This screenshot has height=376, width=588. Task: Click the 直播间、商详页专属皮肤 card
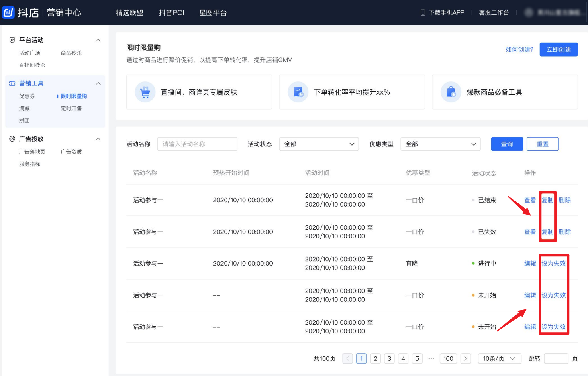199,92
